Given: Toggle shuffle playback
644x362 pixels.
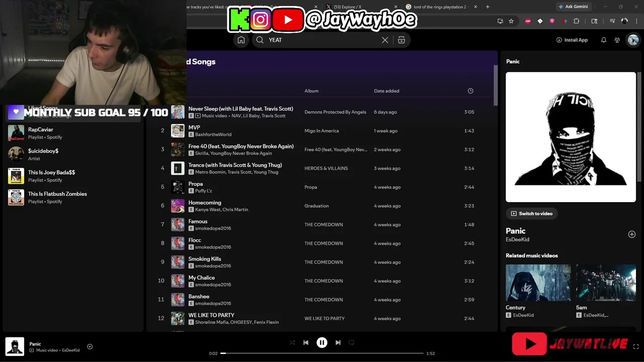Looking at the screenshot, I should [292, 342].
